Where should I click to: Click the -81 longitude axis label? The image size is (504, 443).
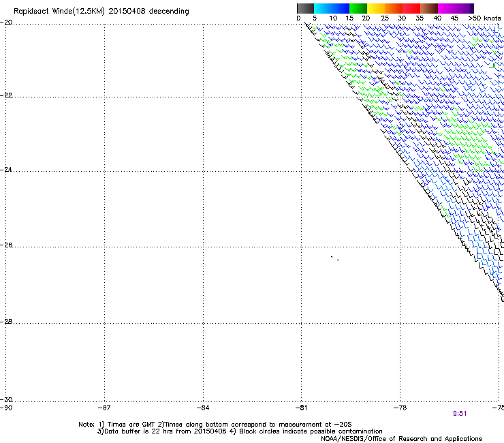point(301,408)
